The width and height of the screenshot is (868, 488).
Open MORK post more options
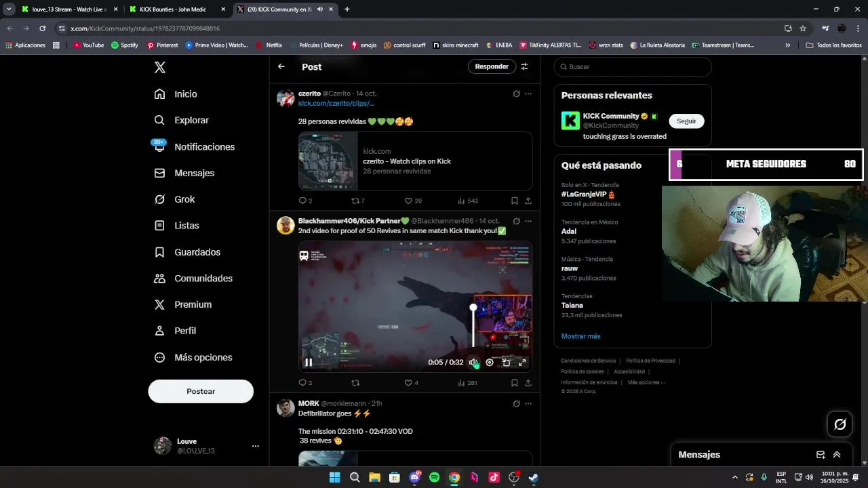point(528,403)
